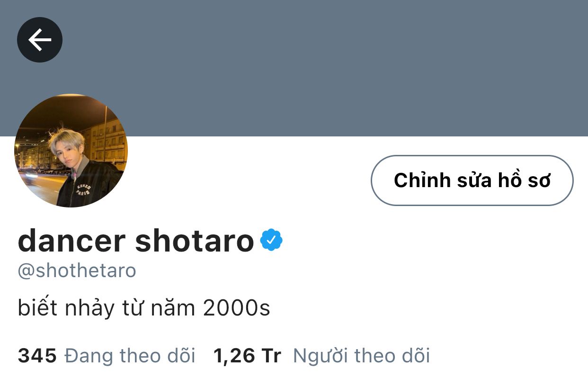The width and height of the screenshot is (588, 387).
Task: Click the word shotaro in the name
Action: pos(195,240)
